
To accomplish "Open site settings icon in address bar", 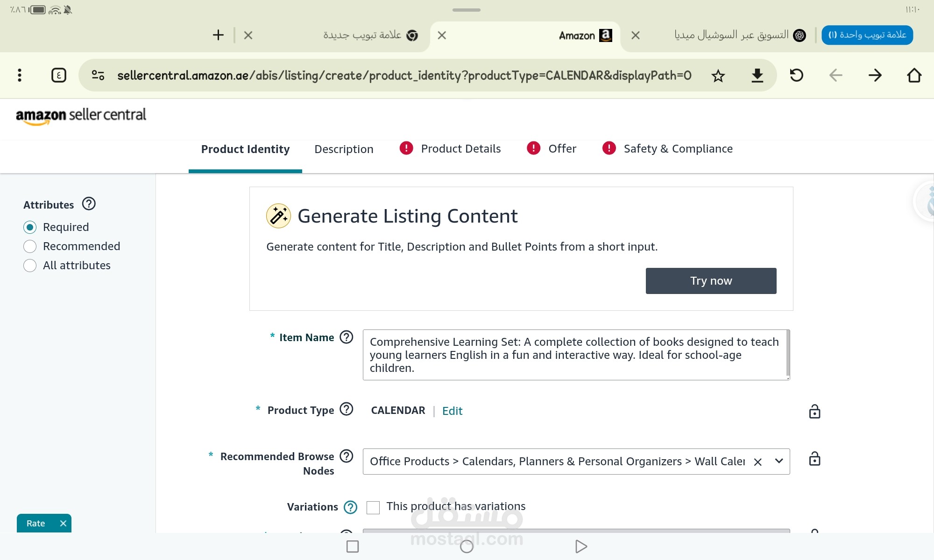I will (98, 75).
